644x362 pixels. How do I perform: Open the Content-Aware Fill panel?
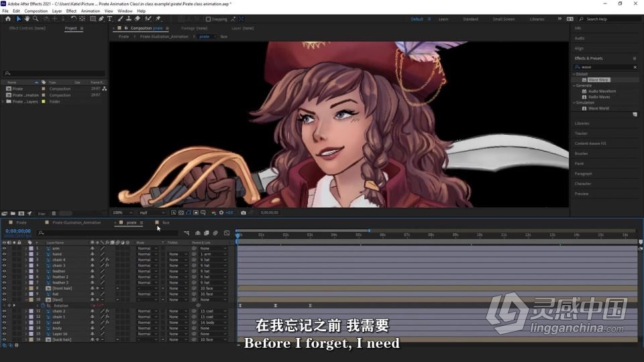(590, 143)
